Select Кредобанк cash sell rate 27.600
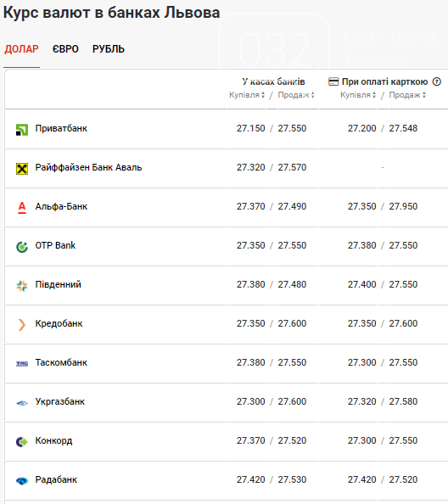 point(292,323)
